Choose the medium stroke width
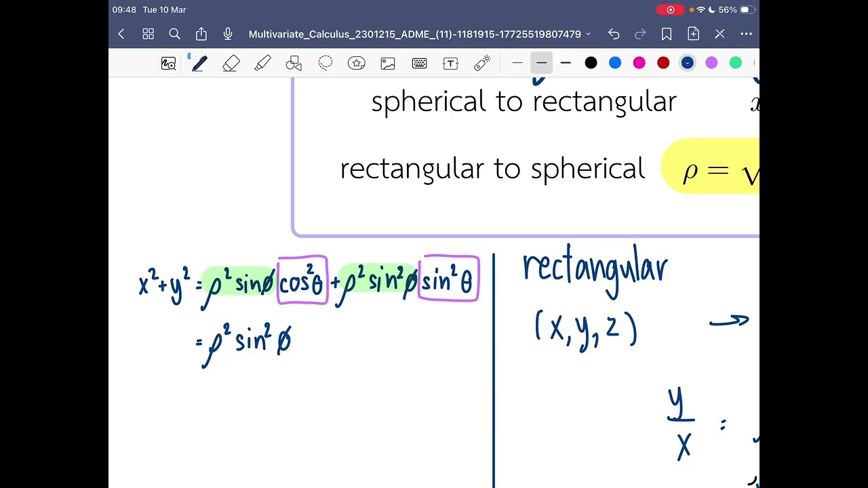This screenshot has height=488, width=868. (541, 63)
